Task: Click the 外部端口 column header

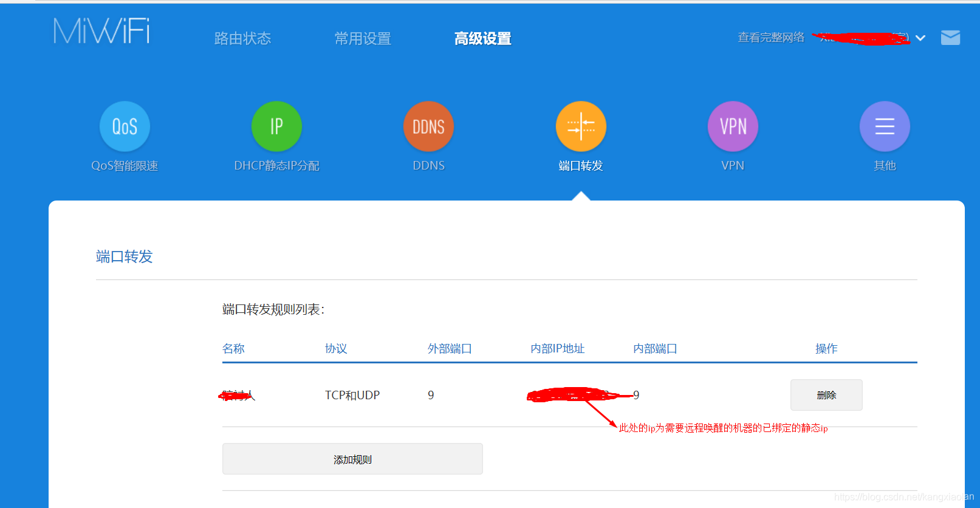Action: coord(450,348)
